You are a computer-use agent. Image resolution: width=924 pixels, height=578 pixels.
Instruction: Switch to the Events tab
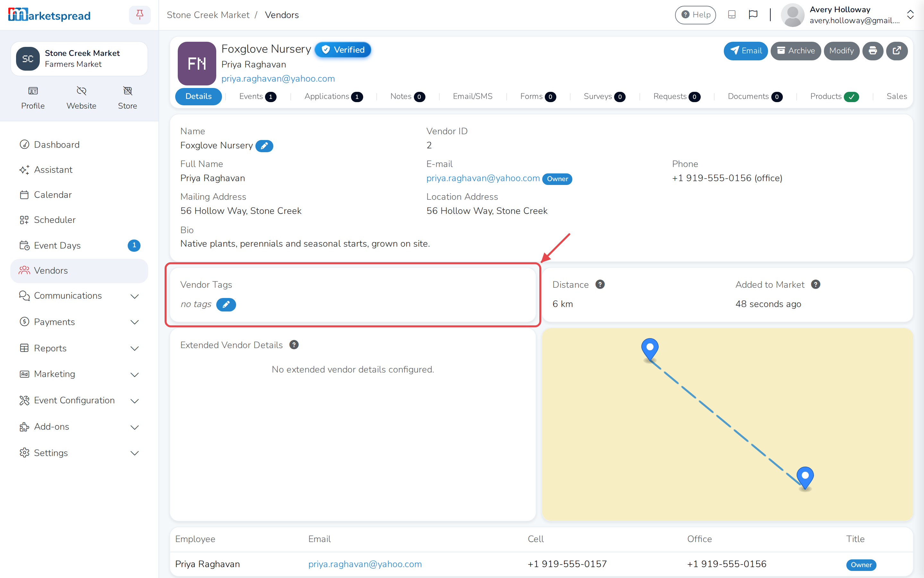[258, 96]
